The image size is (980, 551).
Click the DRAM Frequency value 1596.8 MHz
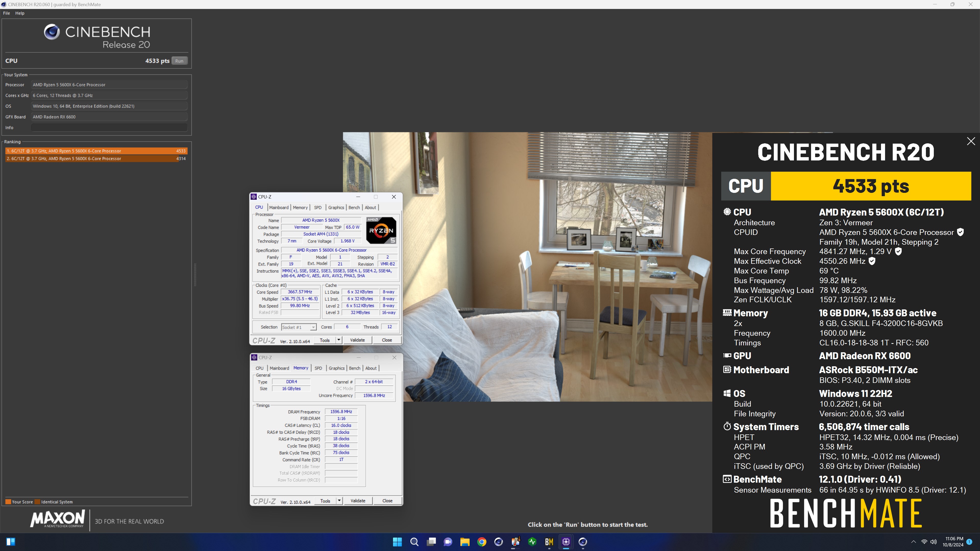pos(341,411)
